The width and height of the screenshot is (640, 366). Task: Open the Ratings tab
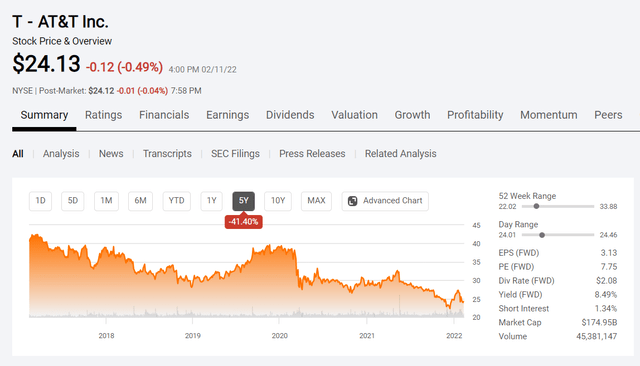(103, 115)
